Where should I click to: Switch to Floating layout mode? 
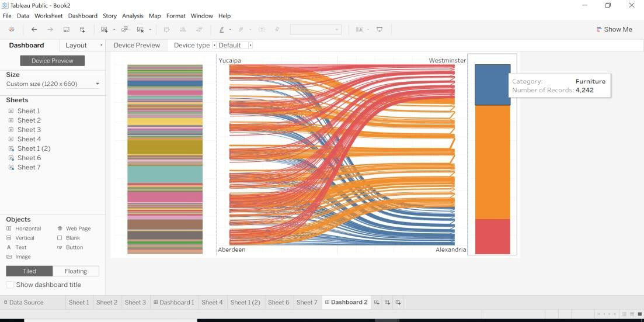pyautogui.click(x=76, y=271)
